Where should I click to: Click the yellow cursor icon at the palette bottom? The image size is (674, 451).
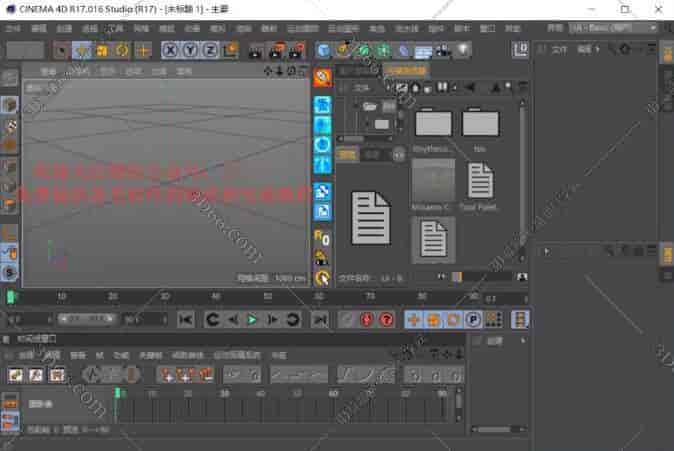click(322, 278)
